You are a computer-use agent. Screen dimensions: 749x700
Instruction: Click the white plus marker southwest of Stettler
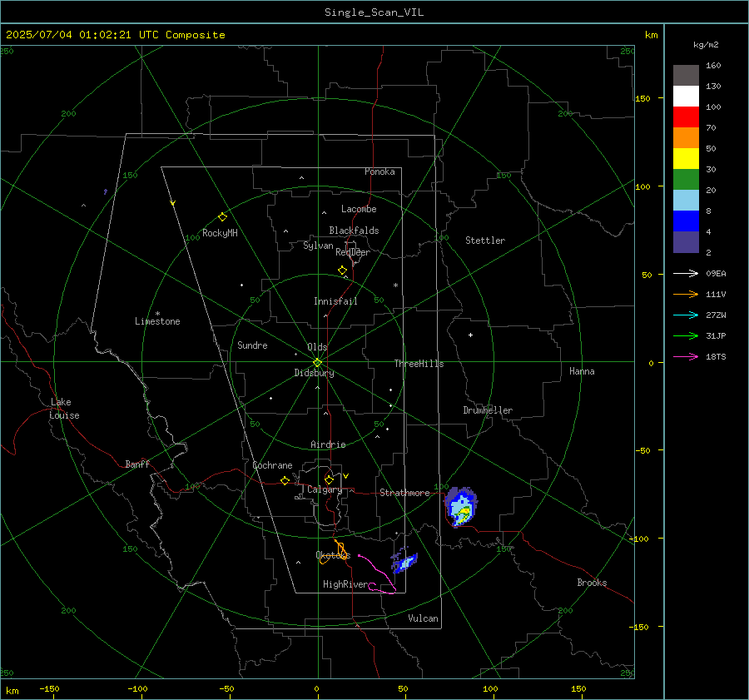470,335
